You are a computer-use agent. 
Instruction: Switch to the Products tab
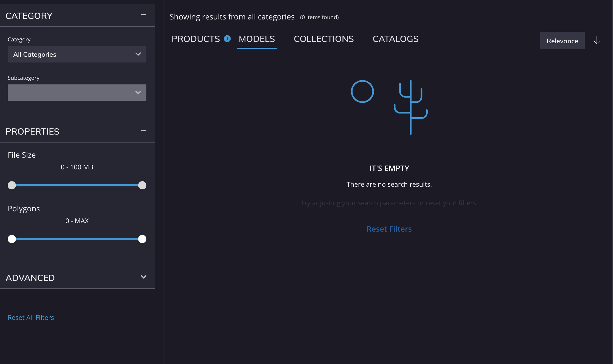point(195,39)
